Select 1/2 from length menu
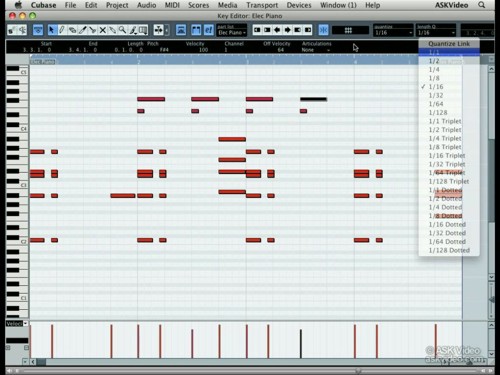The height and width of the screenshot is (375, 500). 449,61
